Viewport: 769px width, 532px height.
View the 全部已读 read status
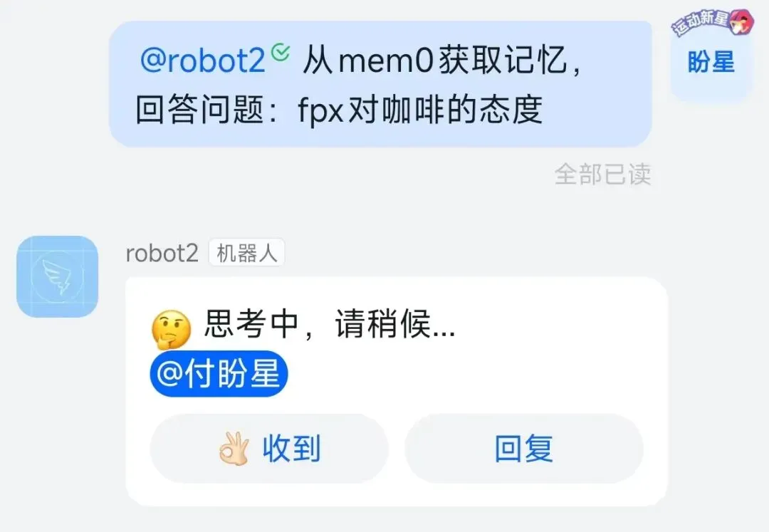[x=603, y=174]
